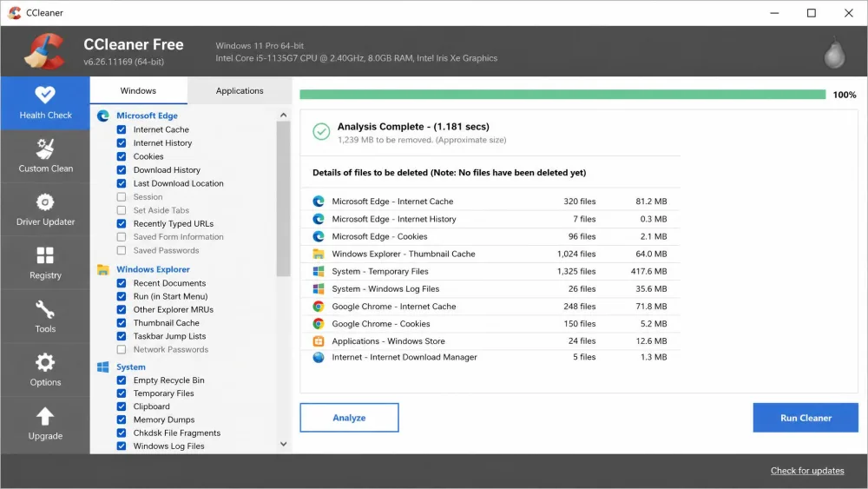Toggle Memory Dumps checkbox
Image resolution: width=868 pixels, height=489 pixels.
122,420
